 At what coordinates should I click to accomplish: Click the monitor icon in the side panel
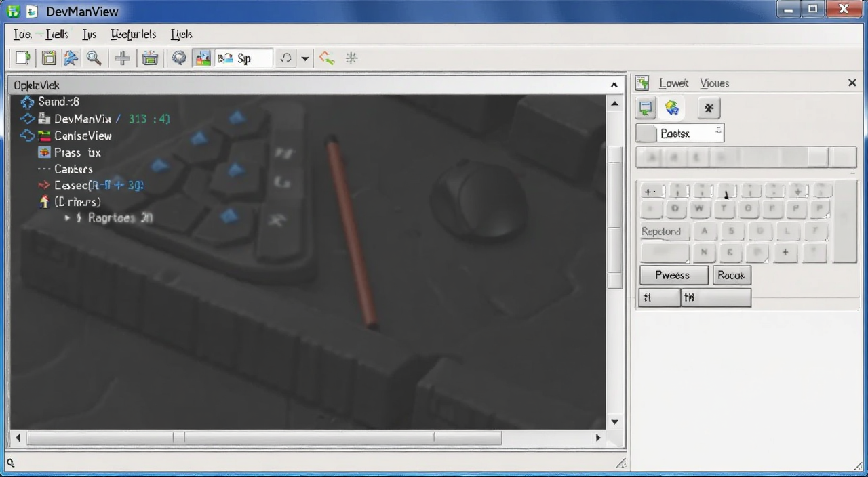point(646,108)
